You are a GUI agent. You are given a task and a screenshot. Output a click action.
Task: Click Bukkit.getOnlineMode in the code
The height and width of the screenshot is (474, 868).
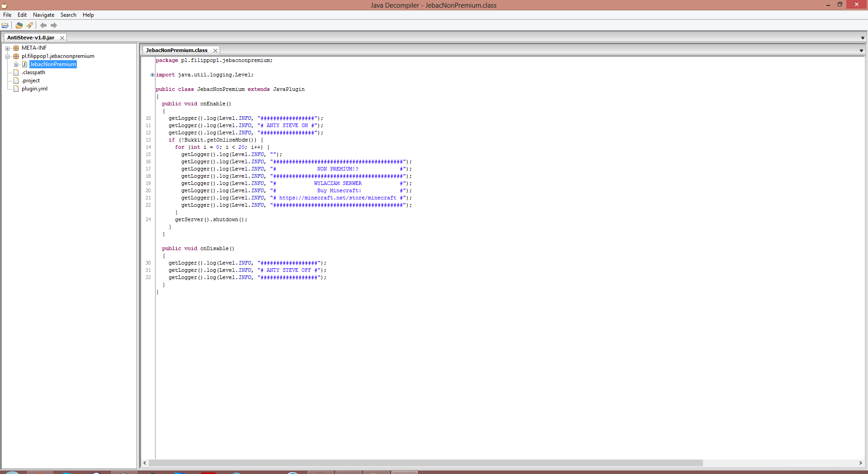pos(219,140)
